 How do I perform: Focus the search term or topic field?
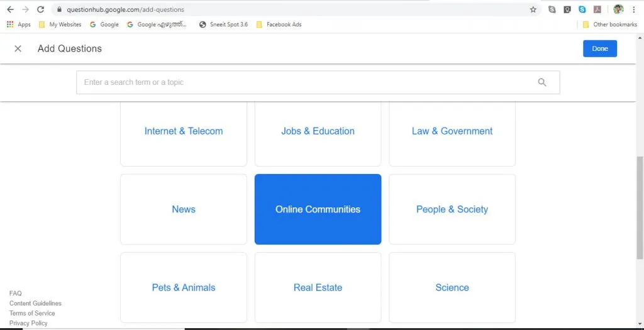click(318, 82)
